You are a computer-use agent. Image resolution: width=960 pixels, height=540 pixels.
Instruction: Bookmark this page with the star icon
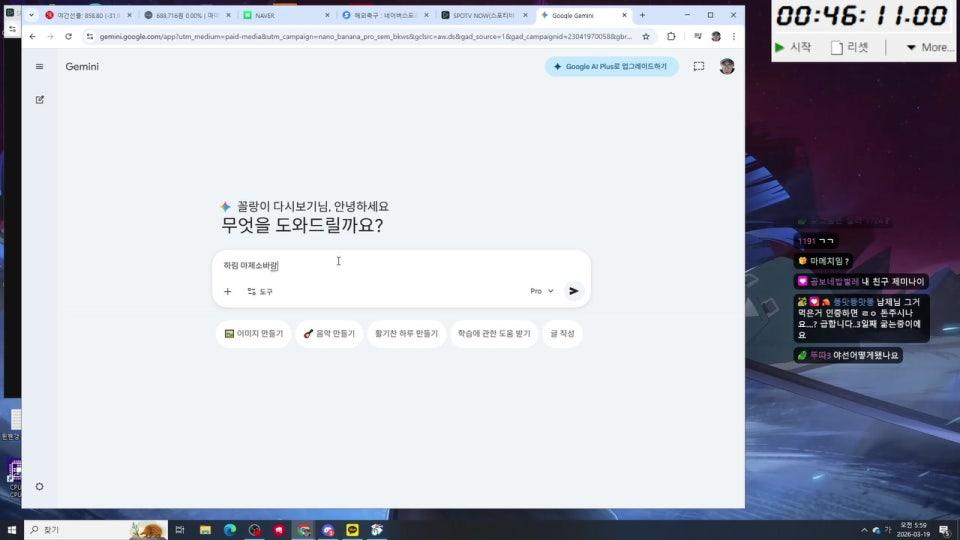[646, 36]
